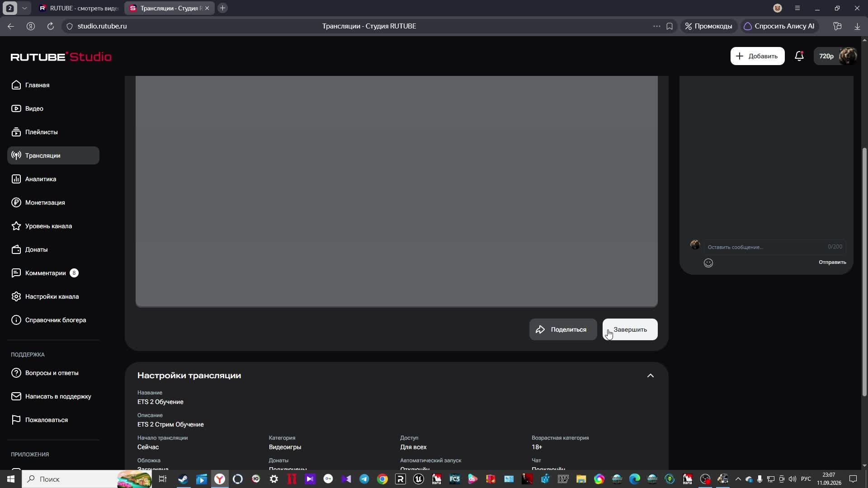Reload the studio.rutube.ru page
Viewport: 868px width, 488px height.
[x=51, y=26]
